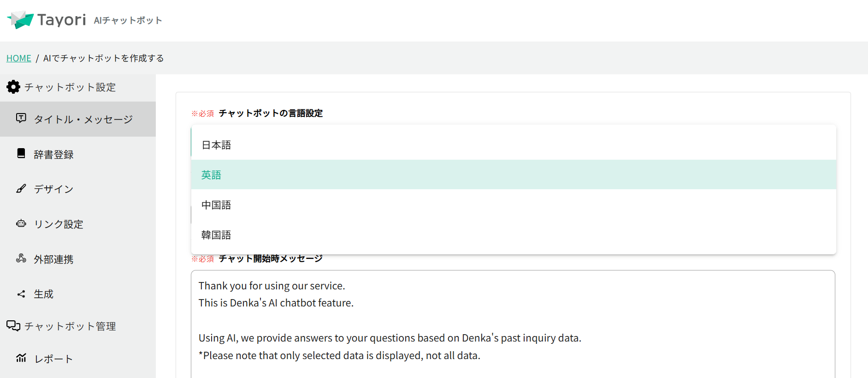868x378 pixels.
Task: Click the タイトル・メッセージ message icon
Action: coord(21,118)
